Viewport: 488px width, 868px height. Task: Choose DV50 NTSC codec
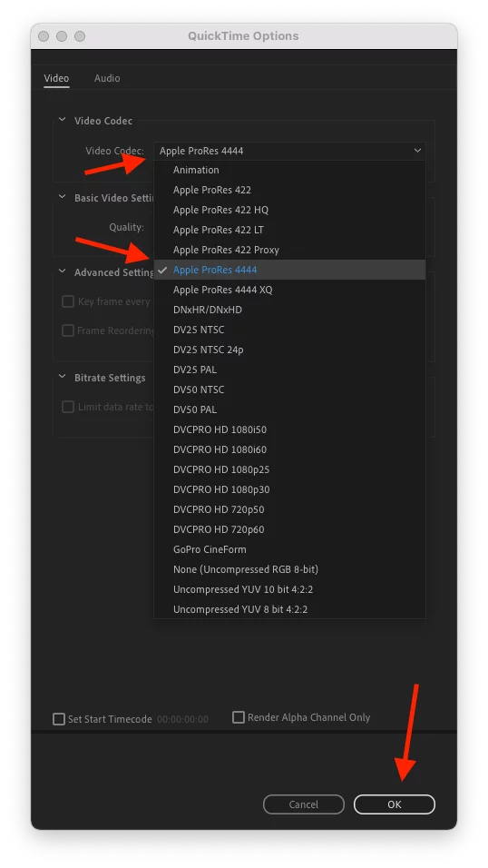coord(289,390)
